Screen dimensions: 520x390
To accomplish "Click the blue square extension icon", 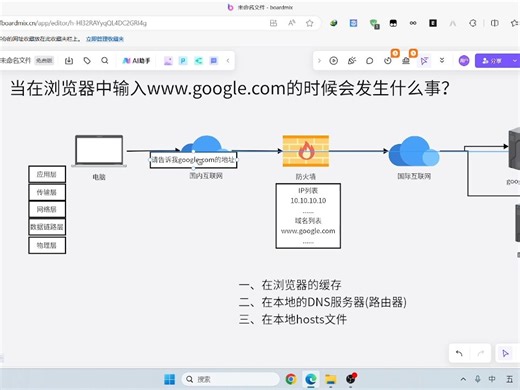I will [353, 23].
